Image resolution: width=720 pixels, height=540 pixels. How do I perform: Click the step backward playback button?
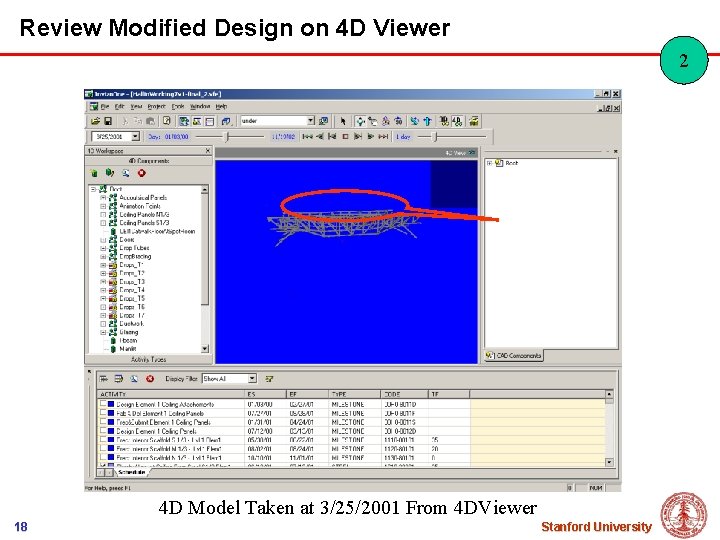coord(332,136)
